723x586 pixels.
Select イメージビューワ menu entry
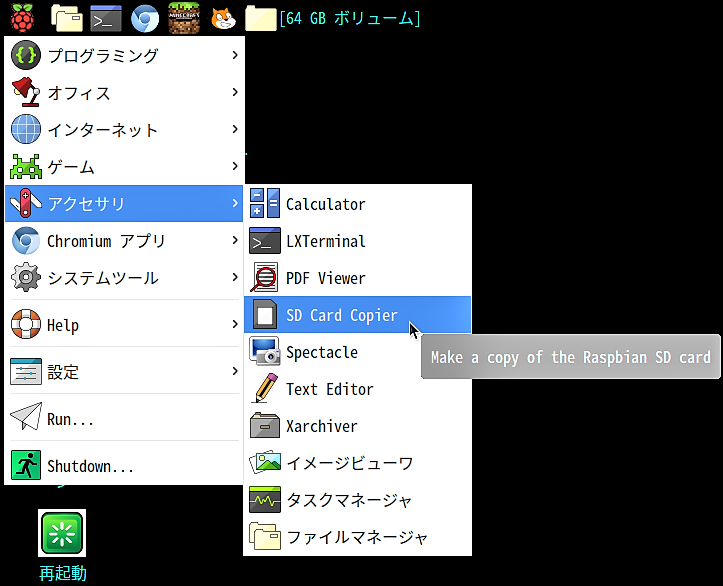[357, 463]
